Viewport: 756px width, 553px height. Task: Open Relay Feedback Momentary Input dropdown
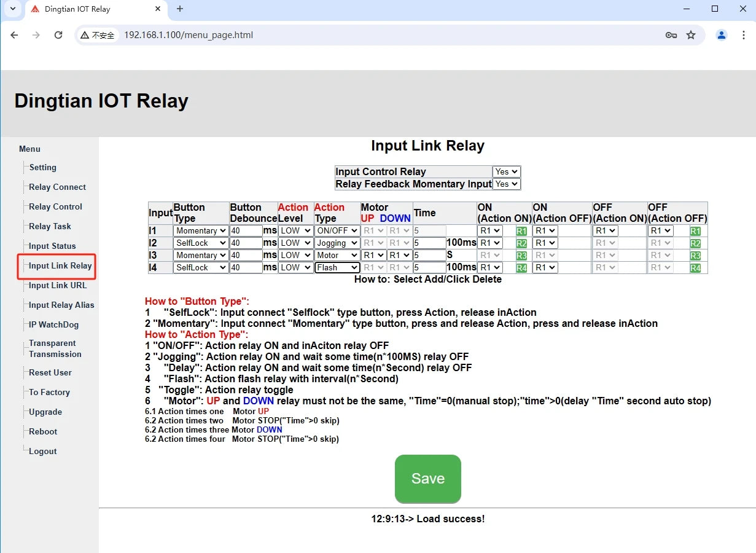tap(506, 184)
